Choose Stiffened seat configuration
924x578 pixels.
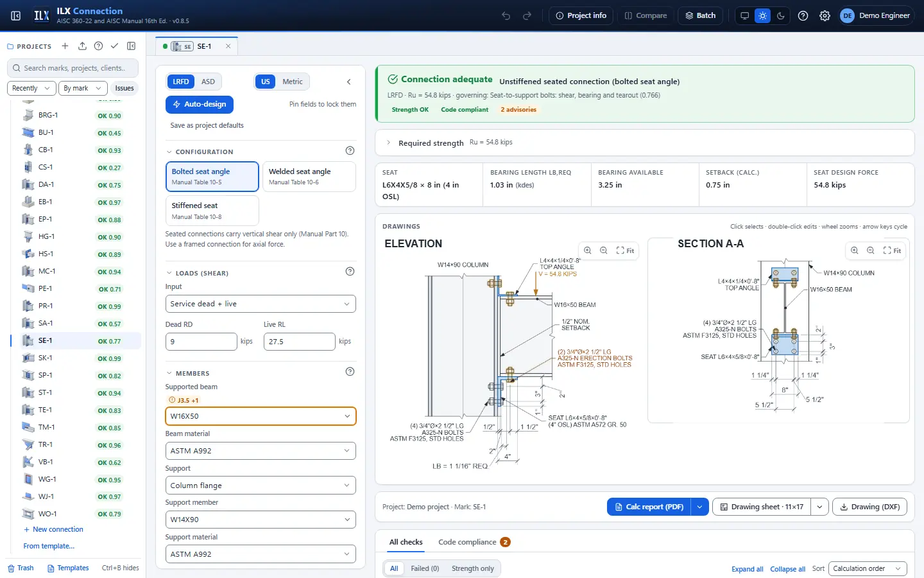[x=212, y=211]
